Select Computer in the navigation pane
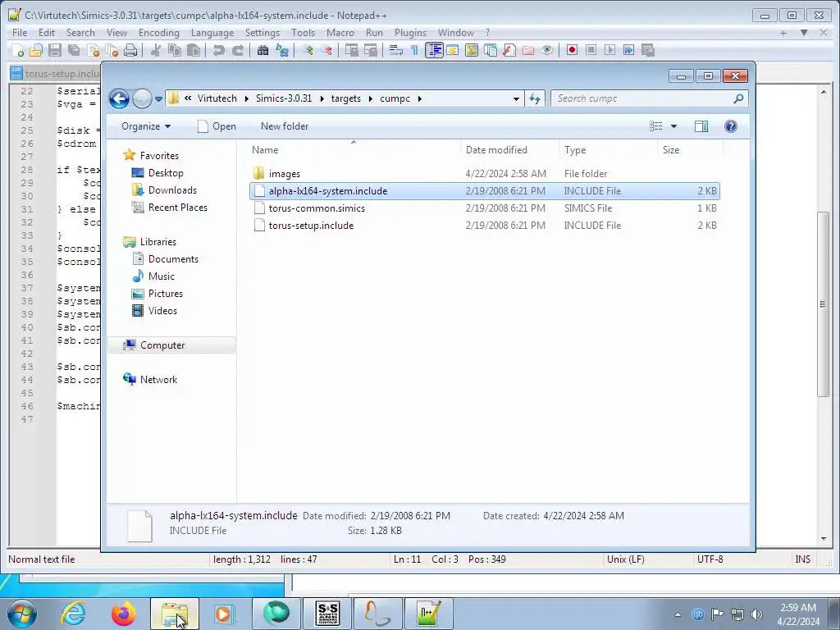840x630 pixels. (x=162, y=345)
